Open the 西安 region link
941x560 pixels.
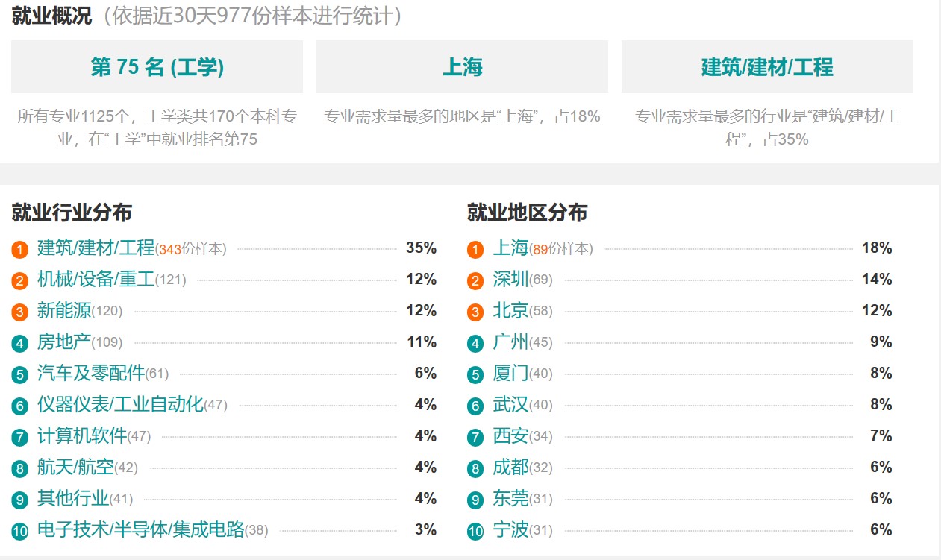point(510,436)
